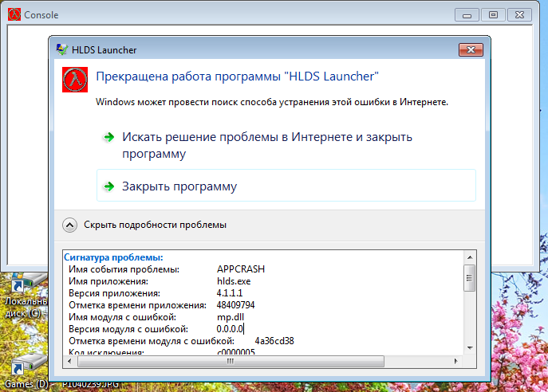The image size is (548, 392).
Task: Collapse details via round chevron button
Action: (70, 225)
